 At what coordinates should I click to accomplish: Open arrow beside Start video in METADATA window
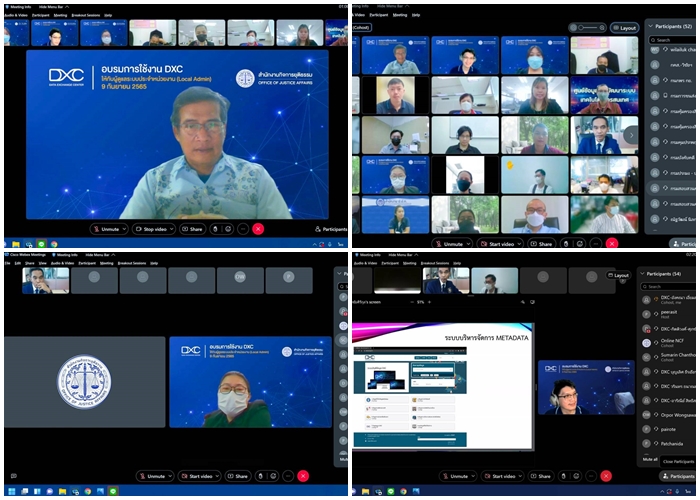point(519,476)
